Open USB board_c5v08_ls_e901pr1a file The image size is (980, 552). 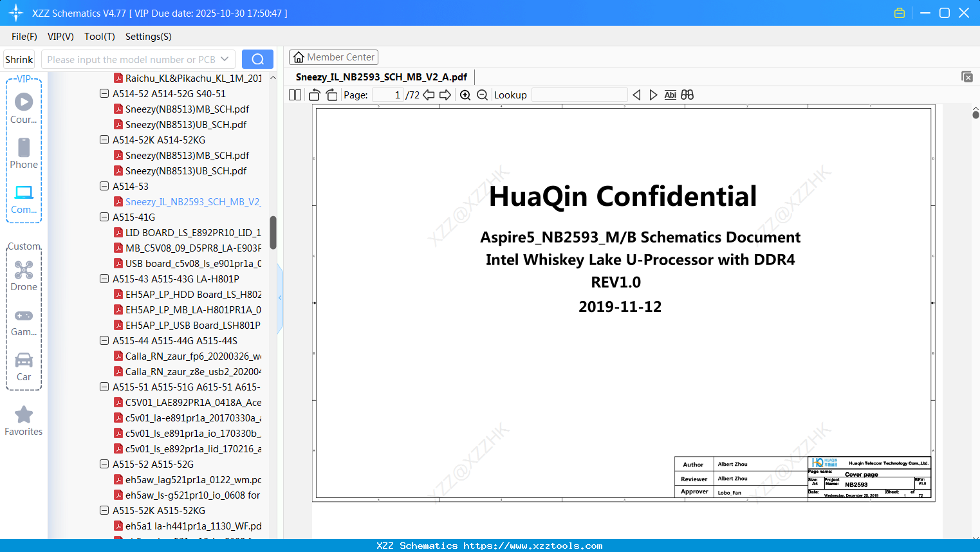coord(187,263)
